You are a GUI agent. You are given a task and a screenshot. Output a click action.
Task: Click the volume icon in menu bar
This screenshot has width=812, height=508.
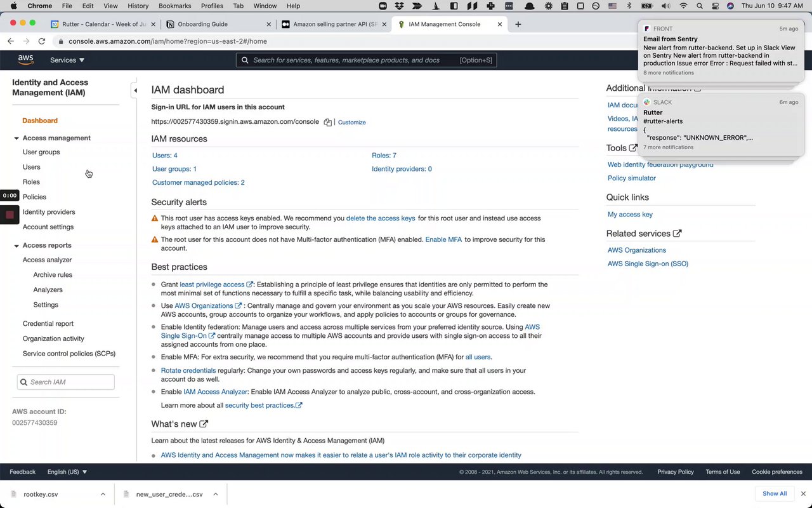click(665, 6)
